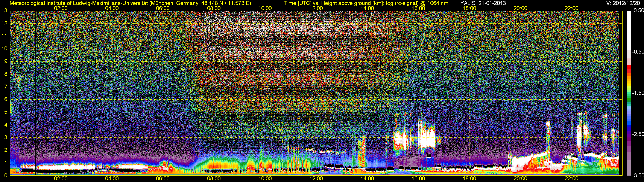
Task: Click the 8. height axis label
Action: (6, 74)
